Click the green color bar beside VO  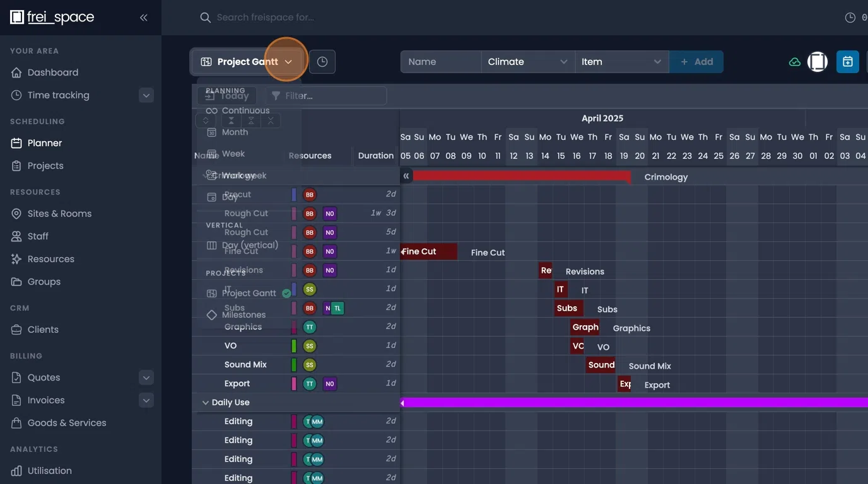294,345
